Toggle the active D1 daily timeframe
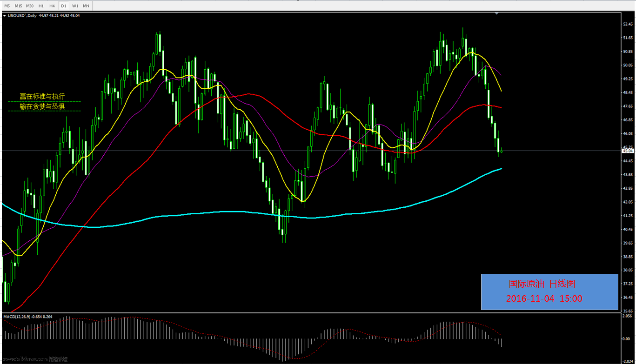Viewport: 636px width, 364px height. (x=64, y=6)
